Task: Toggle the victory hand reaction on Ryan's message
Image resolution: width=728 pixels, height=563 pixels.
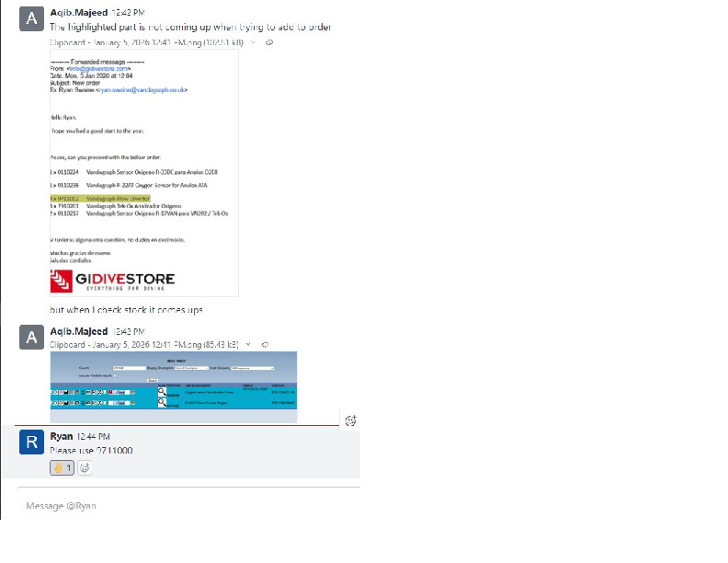Action: 63,467
